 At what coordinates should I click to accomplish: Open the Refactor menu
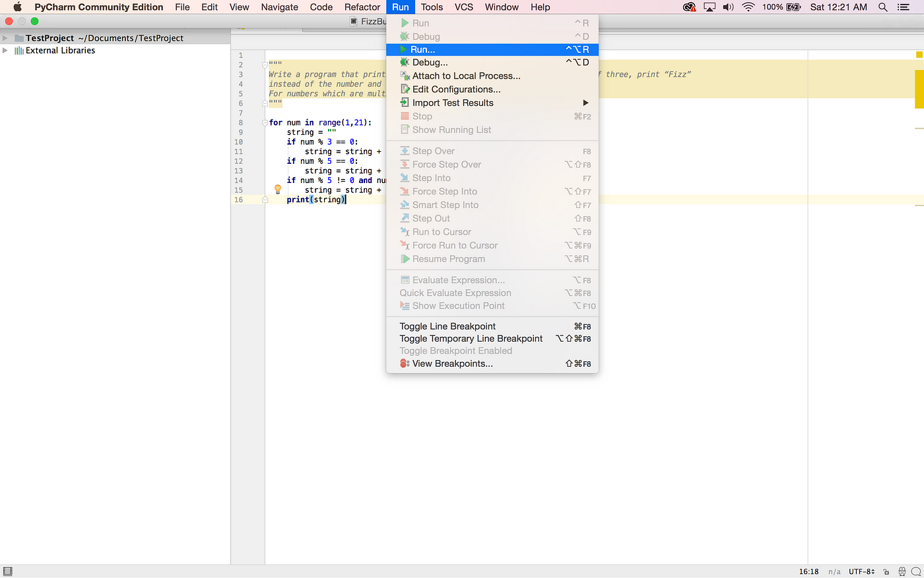tap(362, 7)
